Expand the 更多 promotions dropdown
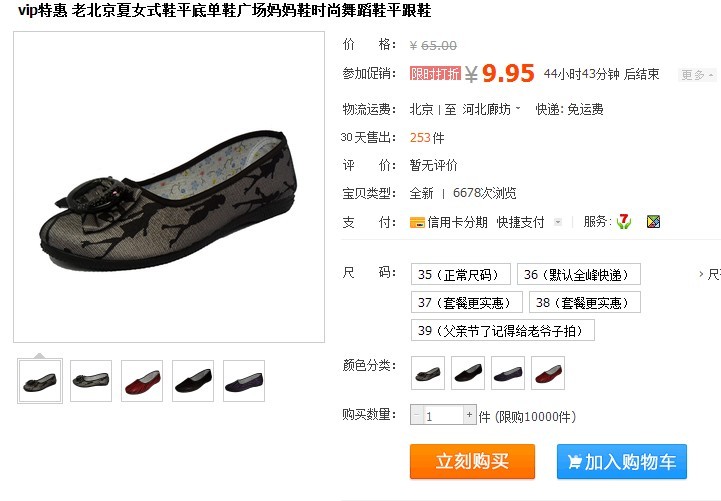 point(697,75)
